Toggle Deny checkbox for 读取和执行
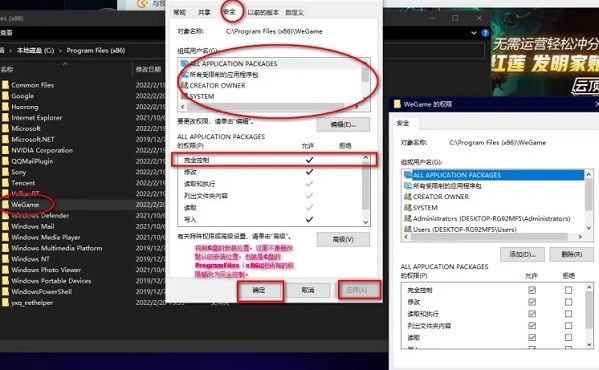Viewport: 599px width, 370px height. [x=568, y=314]
